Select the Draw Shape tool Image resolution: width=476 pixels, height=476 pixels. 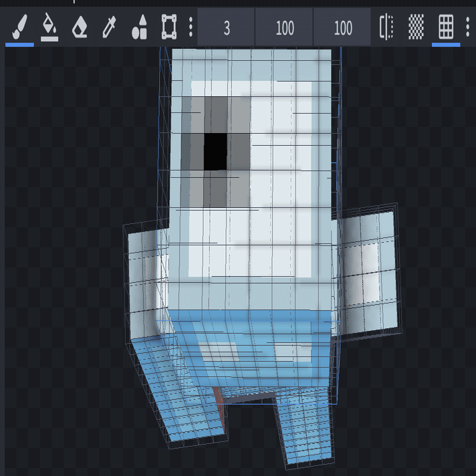click(x=139, y=27)
